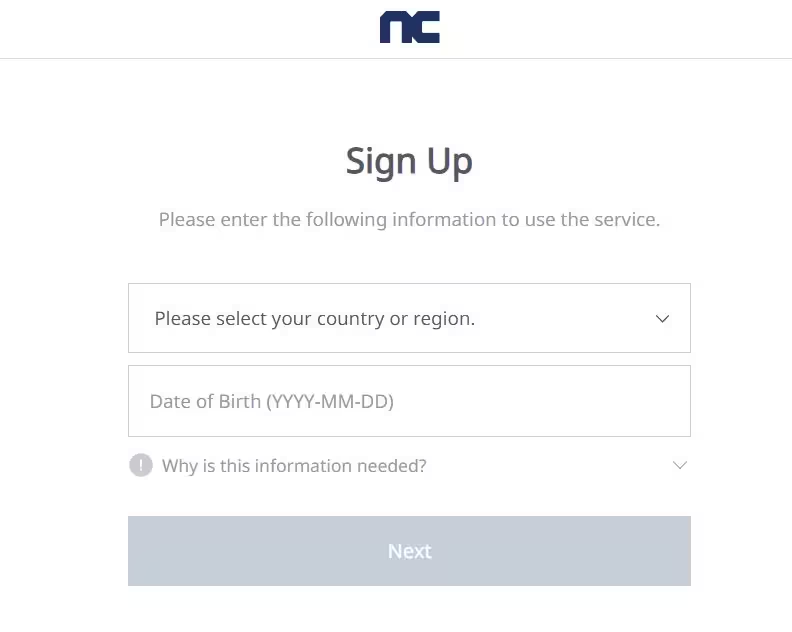Click 'Why is this information needed?' text
The width and height of the screenshot is (792, 632).
[x=294, y=466]
